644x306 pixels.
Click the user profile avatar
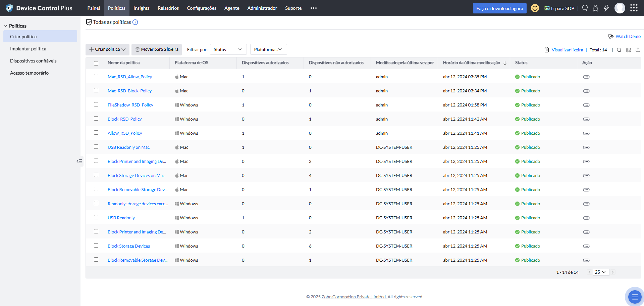click(x=620, y=8)
